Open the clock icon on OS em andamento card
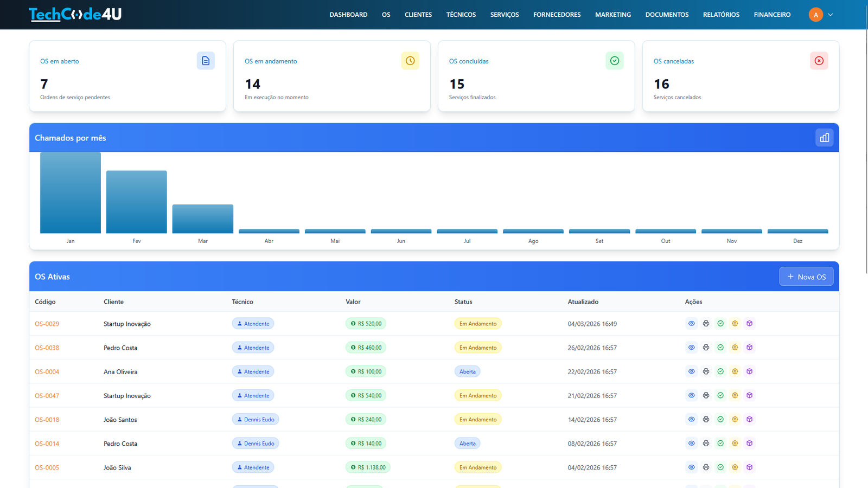The height and width of the screenshot is (488, 868). [410, 60]
